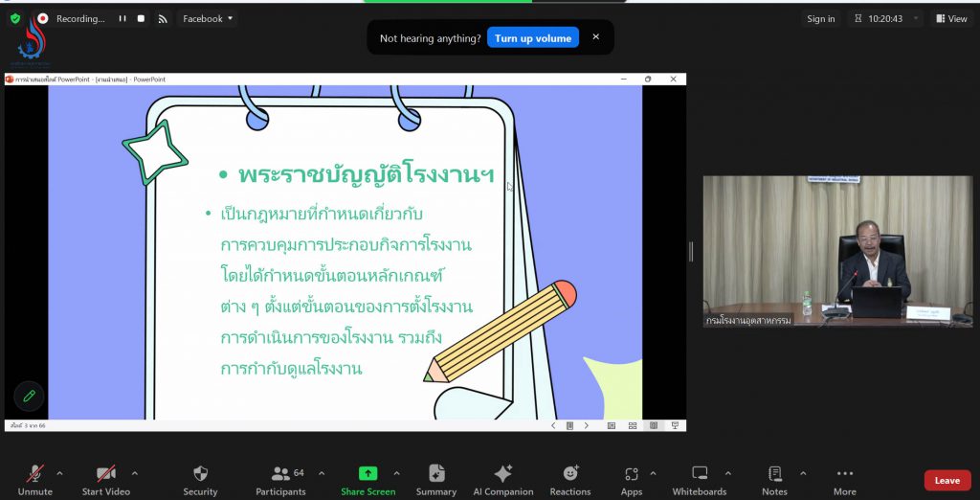Image resolution: width=980 pixels, height=500 pixels.
Task: Stop the recording
Action: coord(142,19)
